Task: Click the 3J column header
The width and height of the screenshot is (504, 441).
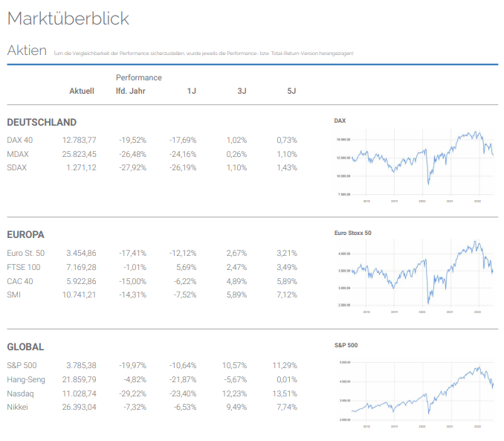Action: 241,91
